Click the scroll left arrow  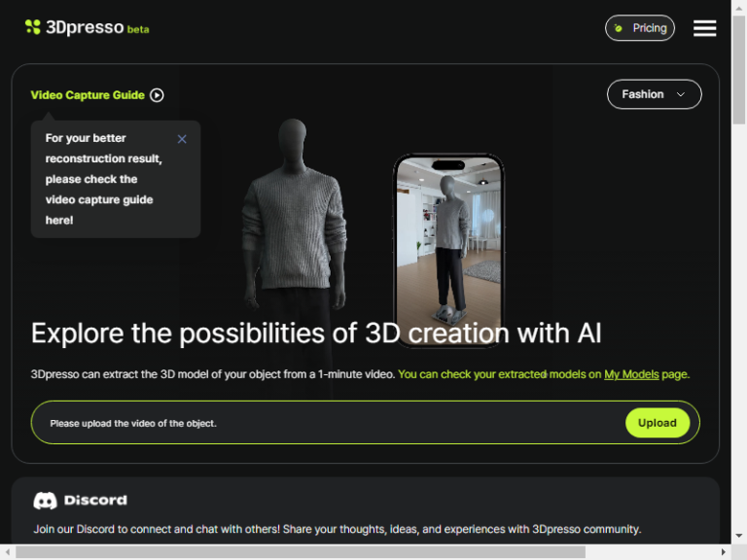[7, 552]
